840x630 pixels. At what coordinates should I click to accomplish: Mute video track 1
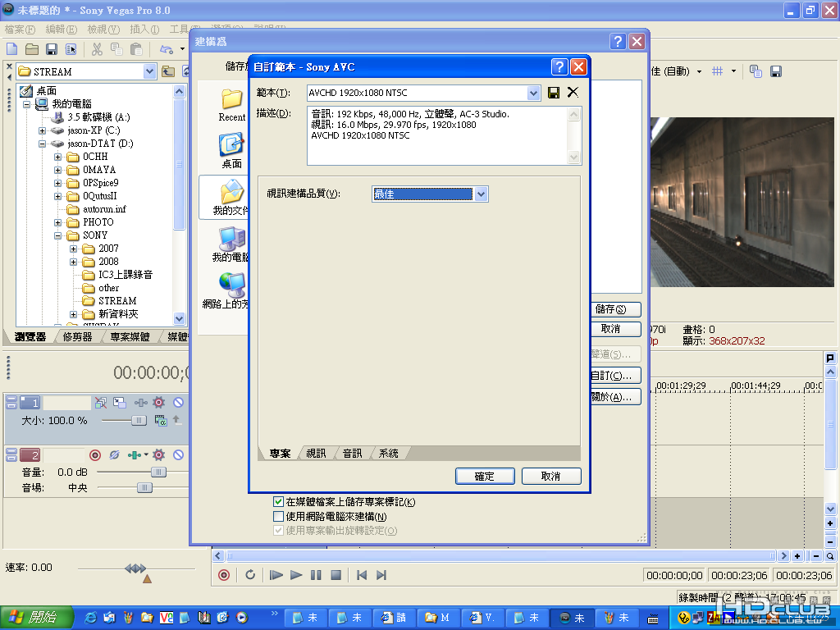pyautogui.click(x=178, y=402)
